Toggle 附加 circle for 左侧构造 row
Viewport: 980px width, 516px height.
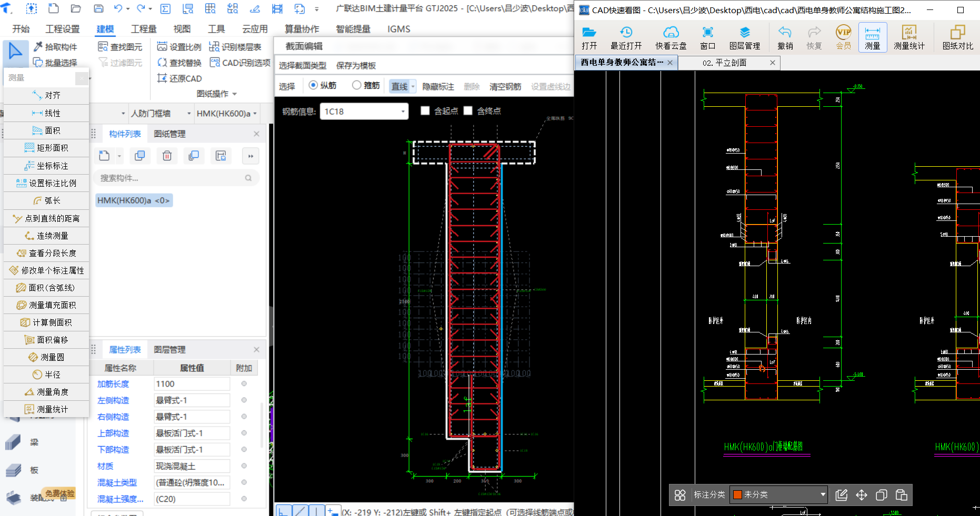pos(244,400)
